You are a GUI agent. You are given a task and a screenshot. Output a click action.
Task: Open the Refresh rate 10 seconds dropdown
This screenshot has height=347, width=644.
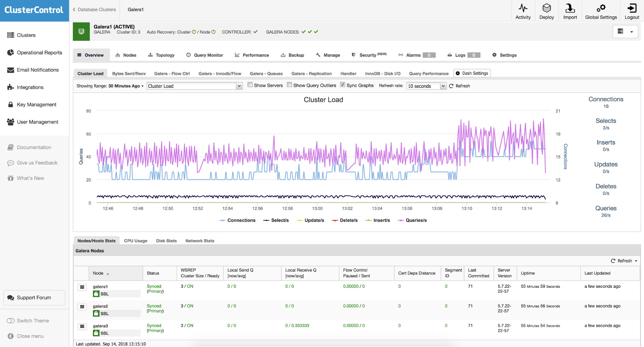point(426,86)
